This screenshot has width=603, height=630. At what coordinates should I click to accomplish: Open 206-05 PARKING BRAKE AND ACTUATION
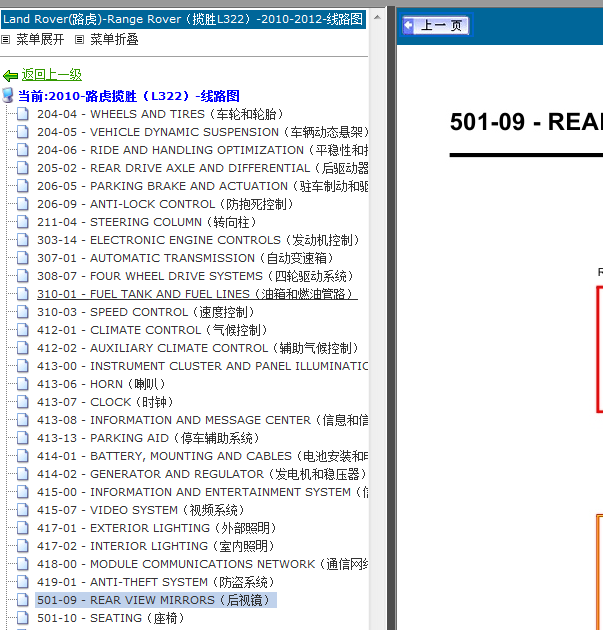tap(202, 186)
